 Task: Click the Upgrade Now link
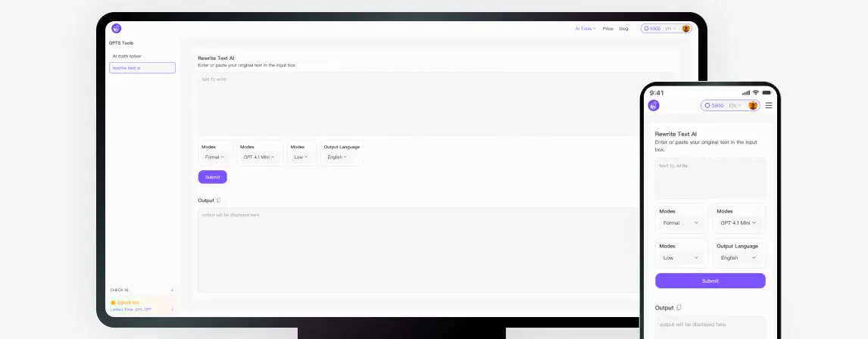point(128,303)
